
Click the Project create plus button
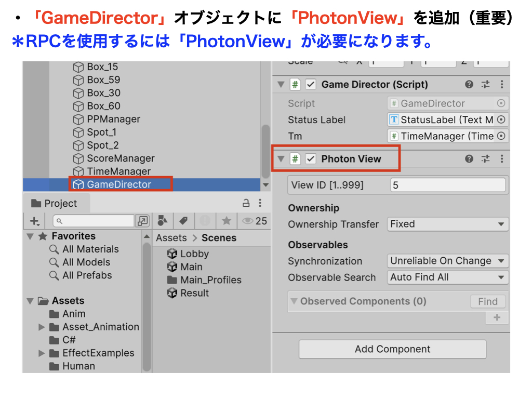pyautogui.click(x=35, y=221)
